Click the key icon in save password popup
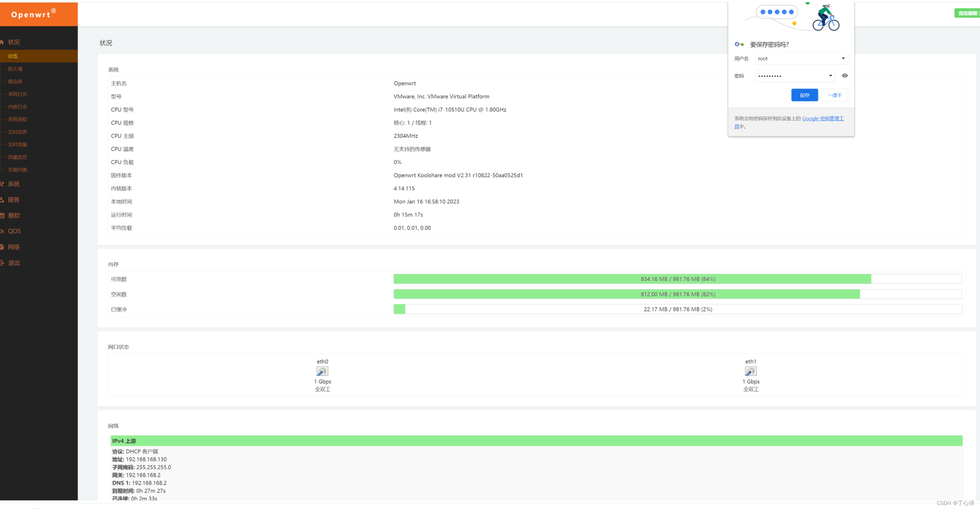This screenshot has height=509, width=980. [739, 45]
